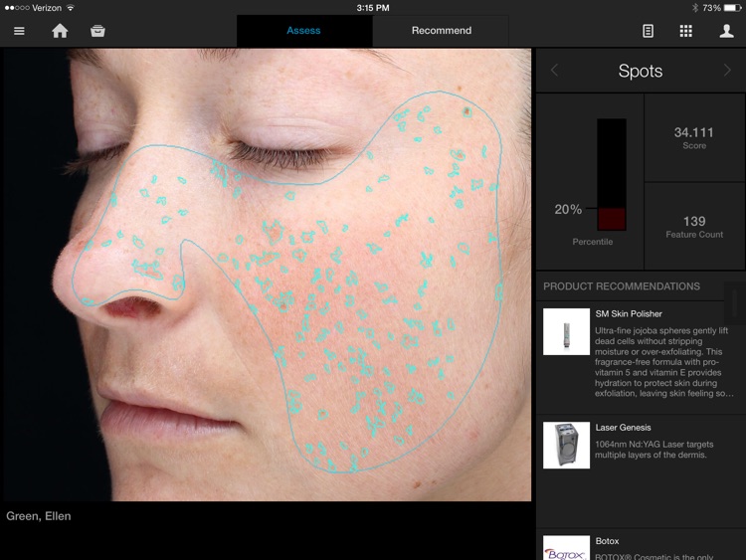The height and width of the screenshot is (560, 746).
Task: Click the battery status indicator
Action: (732, 8)
